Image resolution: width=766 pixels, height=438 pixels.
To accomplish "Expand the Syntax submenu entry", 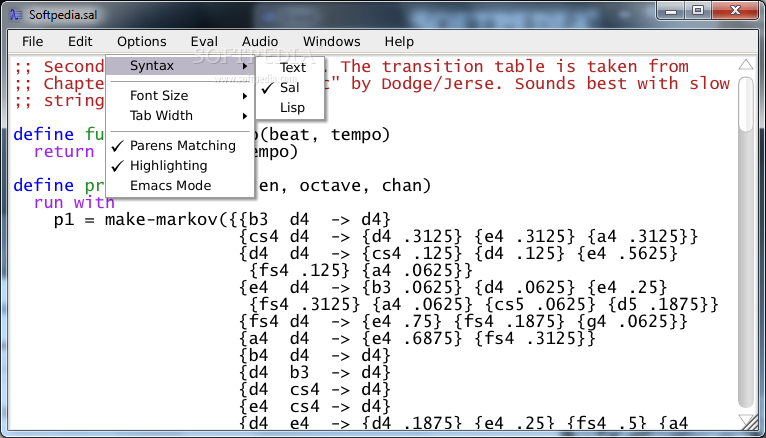I will [180, 65].
